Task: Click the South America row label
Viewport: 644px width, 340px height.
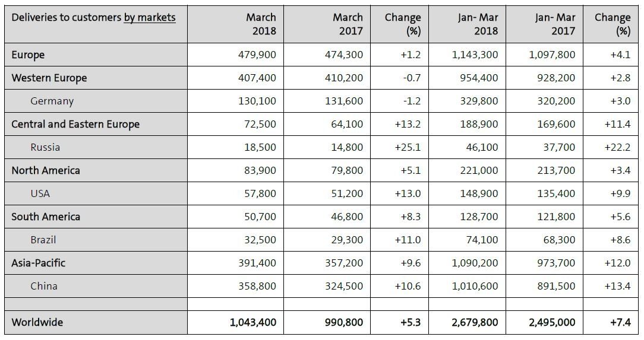Action: tap(46, 217)
